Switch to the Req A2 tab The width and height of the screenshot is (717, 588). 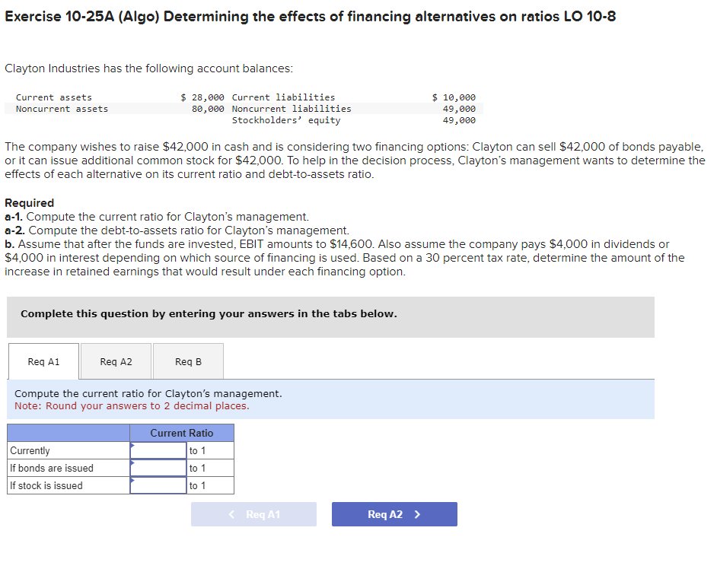[x=115, y=361]
